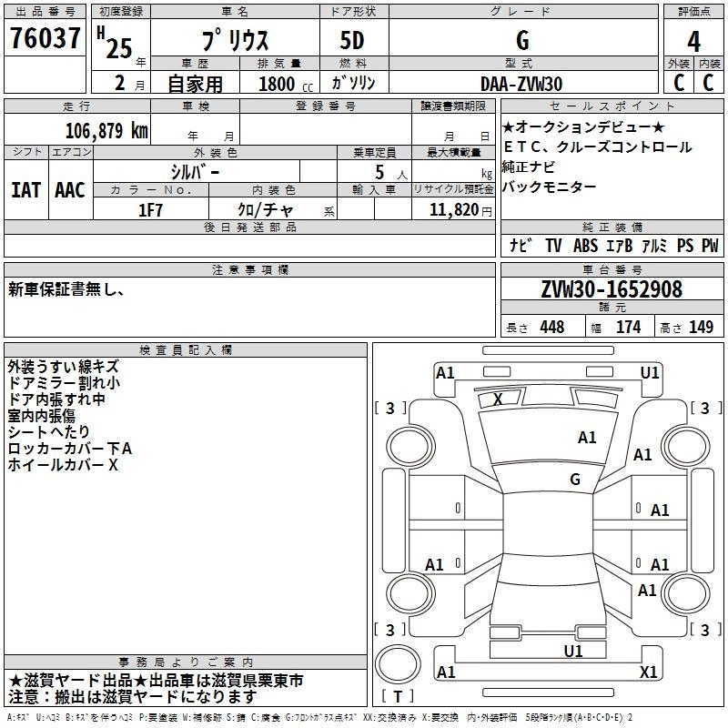Click equipment item PW
Screen dimensions: 728x728
pos(710,245)
